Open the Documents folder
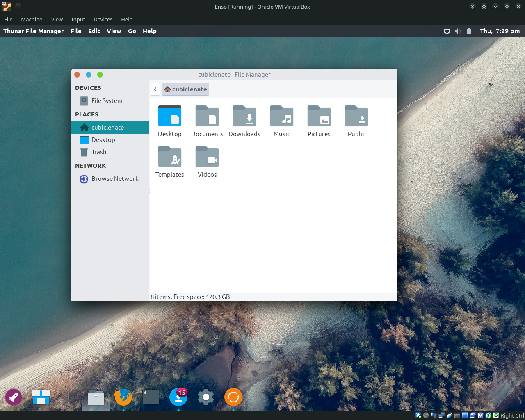Screen dimensions: 525x420 tap(207, 120)
